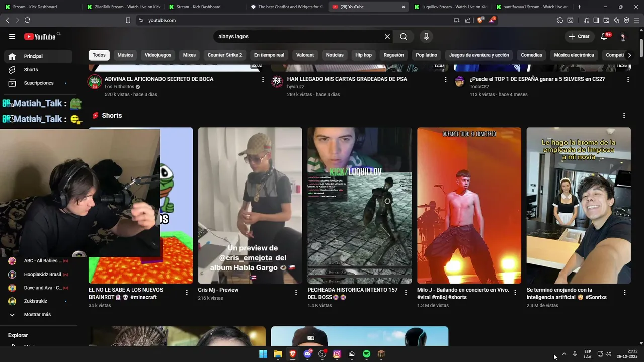This screenshot has width=644, height=362.
Task: Open options menu for TOP 1 DE ESPAÑA video
Action: pos(628,79)
